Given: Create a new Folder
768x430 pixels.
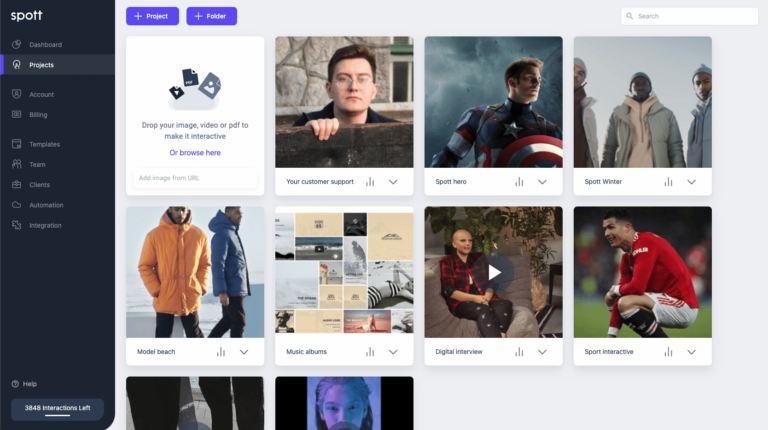Looking at the screenshot, I should tap(212, 16).
